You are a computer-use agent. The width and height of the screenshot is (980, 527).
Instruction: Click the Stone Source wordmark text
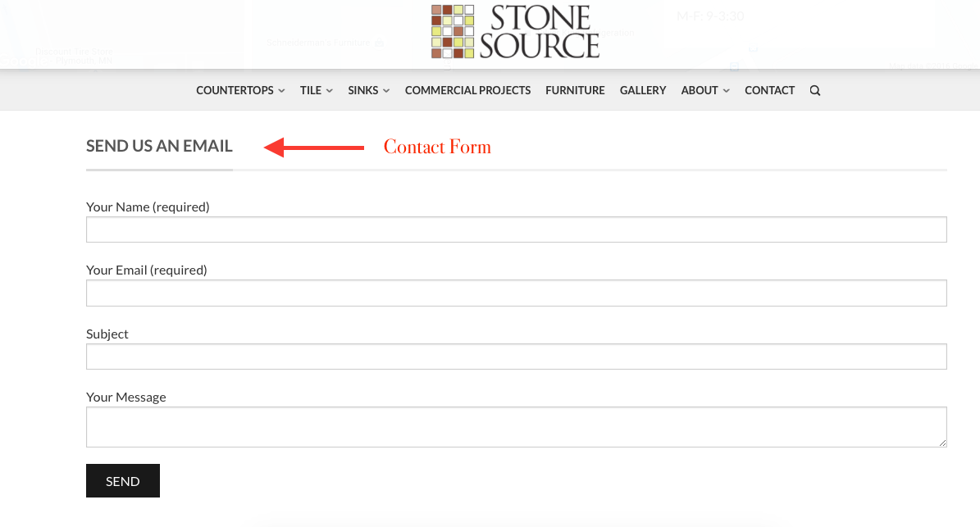[540, 32]
